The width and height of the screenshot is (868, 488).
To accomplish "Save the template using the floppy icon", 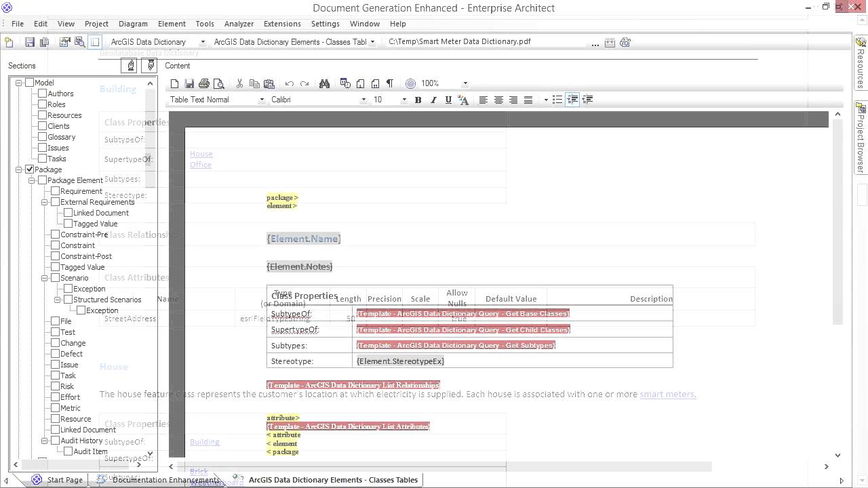I will (189, 83).
